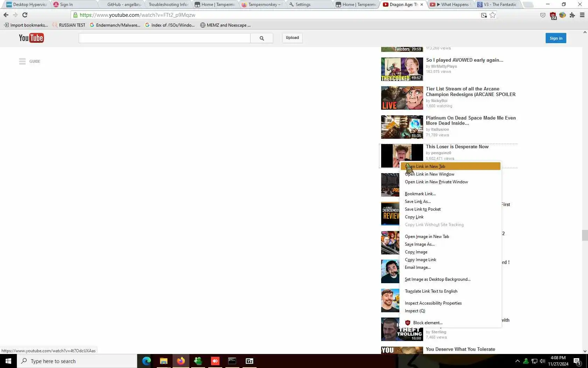Click the YouTube Upload button
Screen dimensions: 588x368
[x=292, y=38]
